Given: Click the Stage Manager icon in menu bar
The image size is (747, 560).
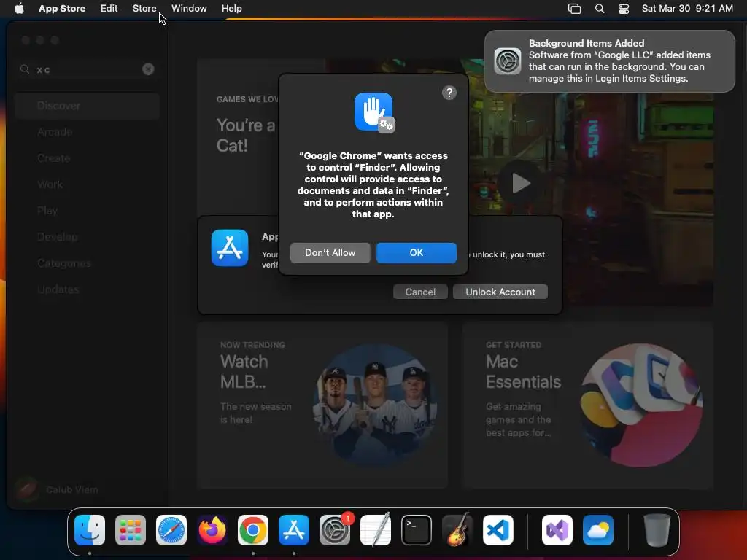Looking at the screenshot, I should click(575, 9).
